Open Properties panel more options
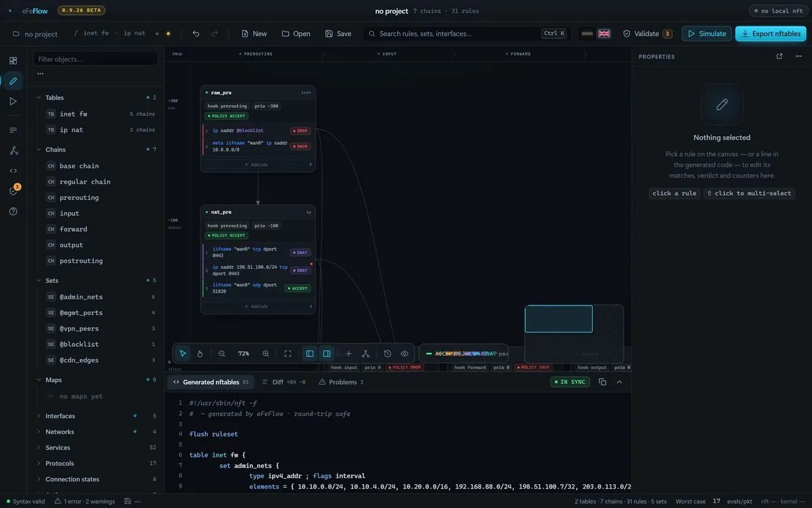 [798, 56]
